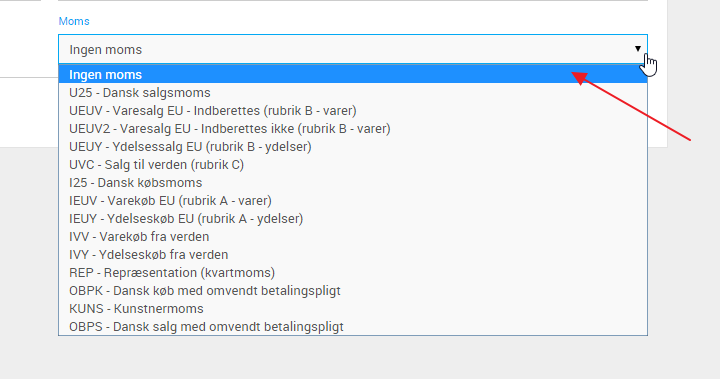This screenshot has width=720, height=379.
Task: Pick IEUY - Ydelseskøb EU option
Action: [353, 219]
